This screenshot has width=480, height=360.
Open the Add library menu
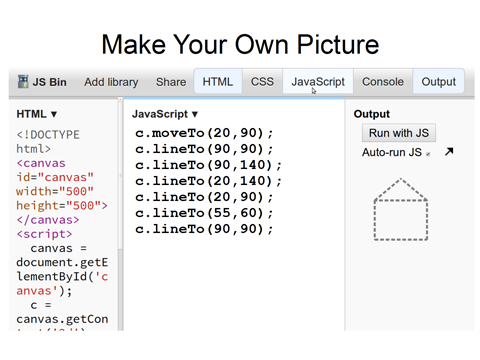coord(111,82)
